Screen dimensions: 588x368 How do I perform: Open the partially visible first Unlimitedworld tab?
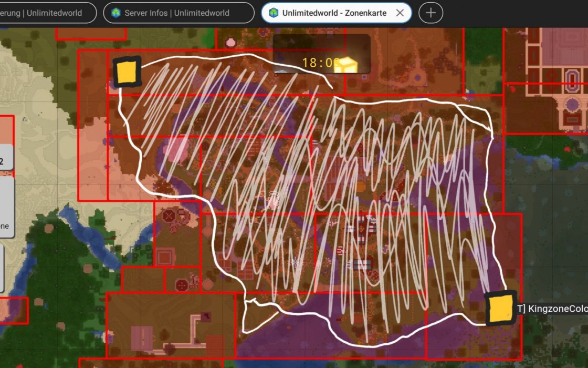pos(47,13)
